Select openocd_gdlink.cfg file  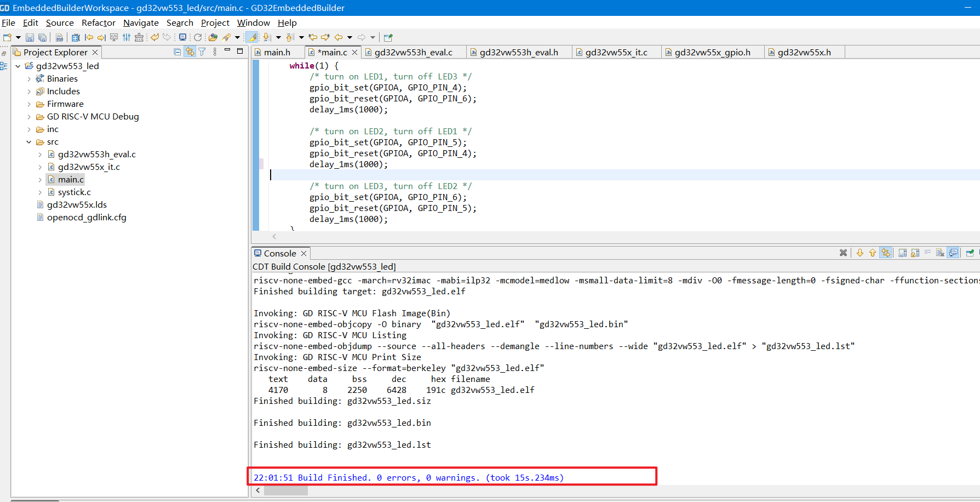(87, 218)
